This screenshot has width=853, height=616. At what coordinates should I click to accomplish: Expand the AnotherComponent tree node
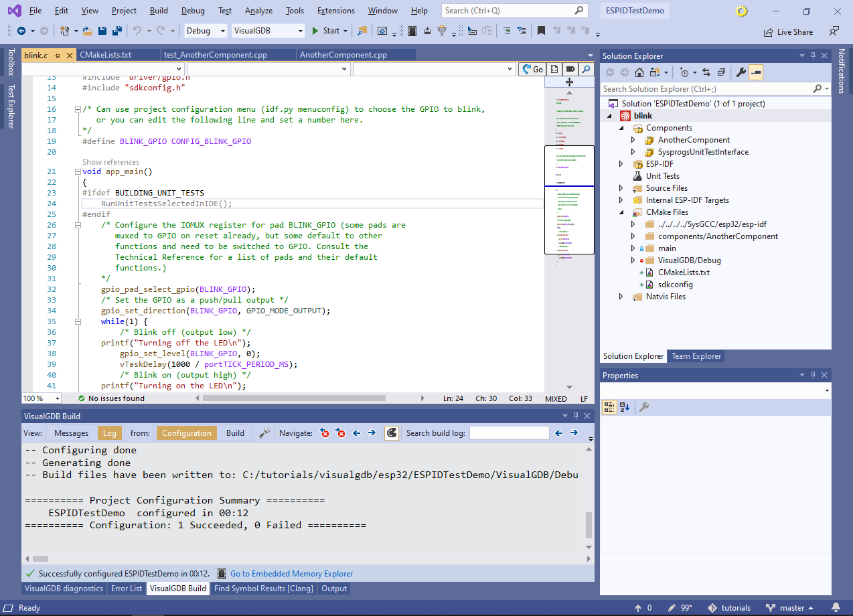633,140
